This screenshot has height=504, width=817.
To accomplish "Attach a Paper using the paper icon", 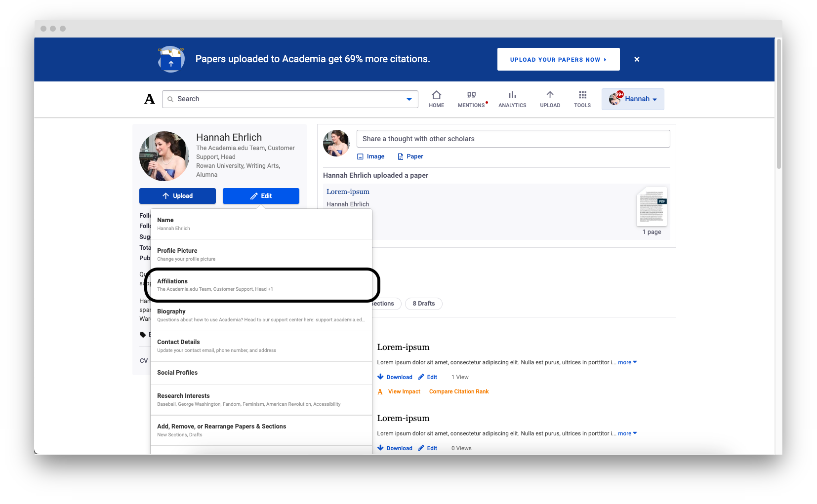I will coord(400,156).
